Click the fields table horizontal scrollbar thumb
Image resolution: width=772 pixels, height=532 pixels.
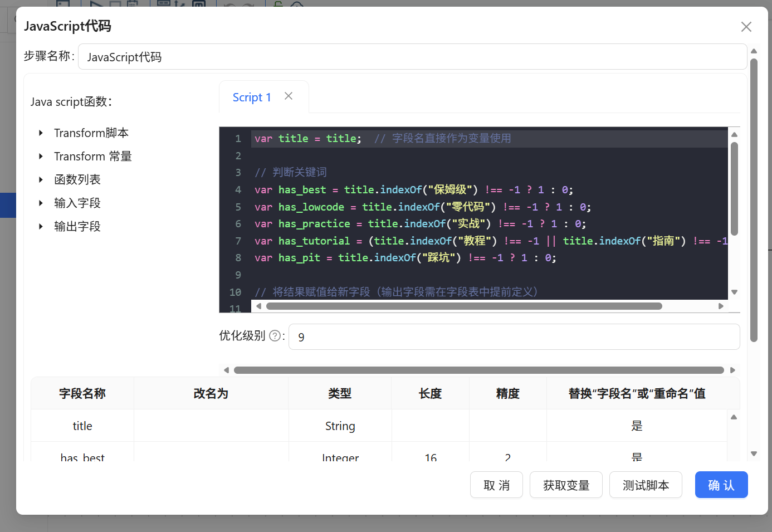click(x=479, y=370)
